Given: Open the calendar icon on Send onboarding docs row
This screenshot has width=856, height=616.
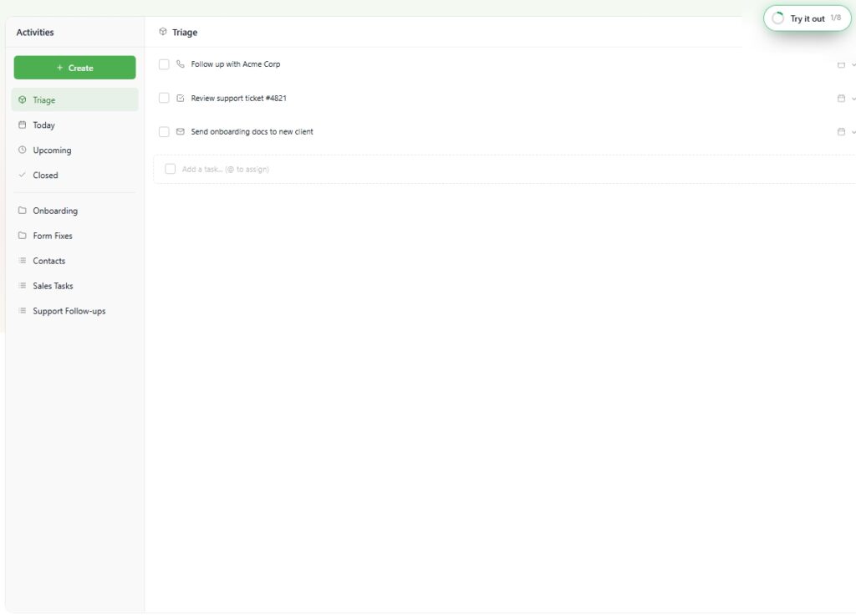Looking at the screenshot, I should pos(841,131).
